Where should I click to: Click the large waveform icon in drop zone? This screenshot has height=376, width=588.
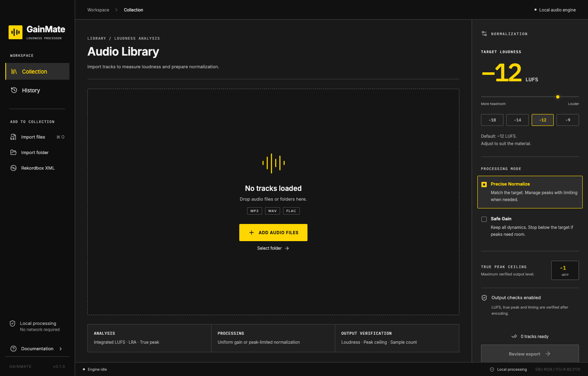274,163
